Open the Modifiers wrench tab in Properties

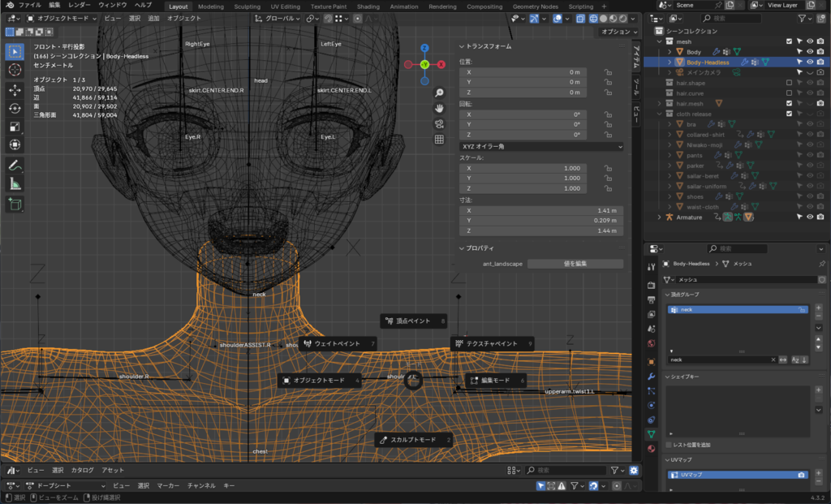(651, 377)
